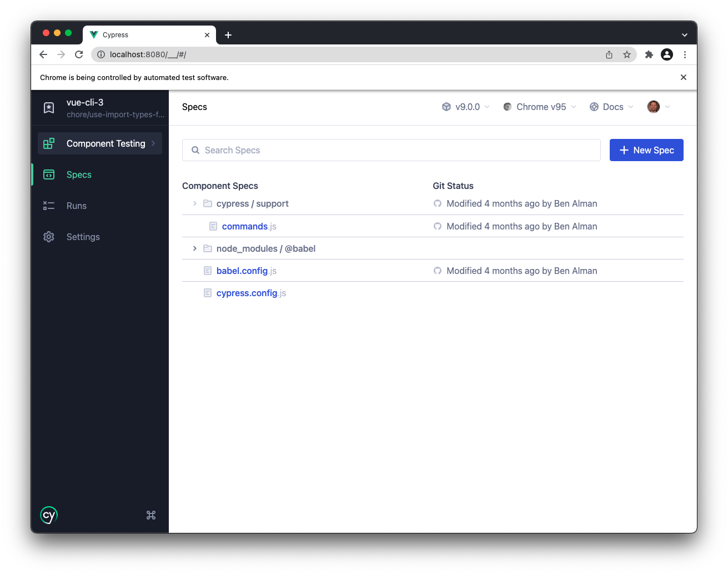Click git icon in commands.js row
Screen dimensions: 728x574
[x=438, y=226]
